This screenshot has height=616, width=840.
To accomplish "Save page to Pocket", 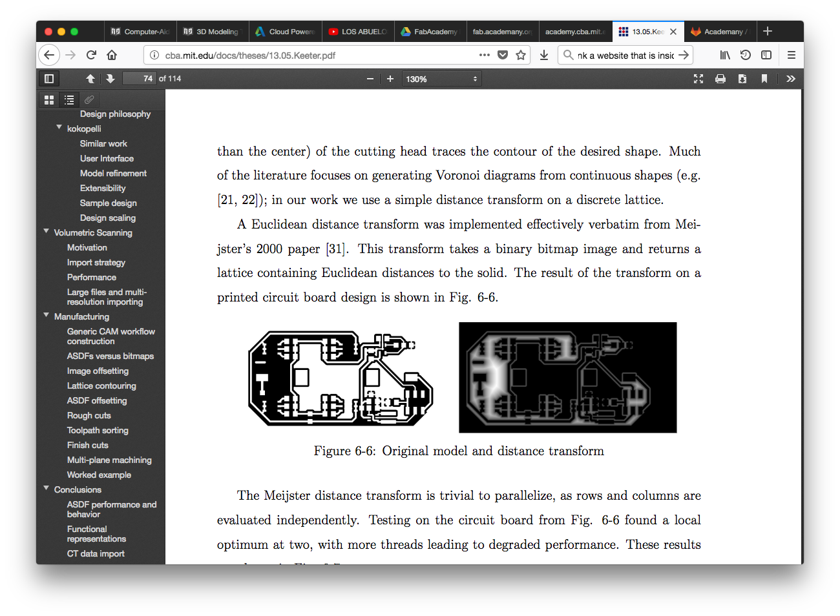I will pyautogui.click(x=503, y=55).
